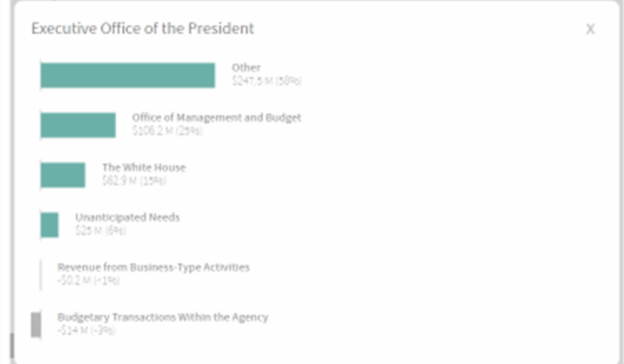Click Revenue from Business-Type Activities label
The height and width of the screenshot is (364, 624).
click(x=154, y=267)
